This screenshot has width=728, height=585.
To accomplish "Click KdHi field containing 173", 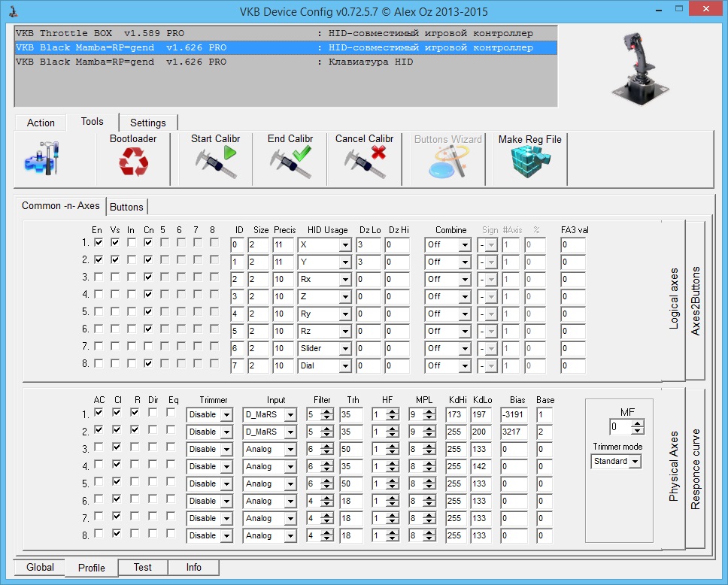I will pos(456,414).
